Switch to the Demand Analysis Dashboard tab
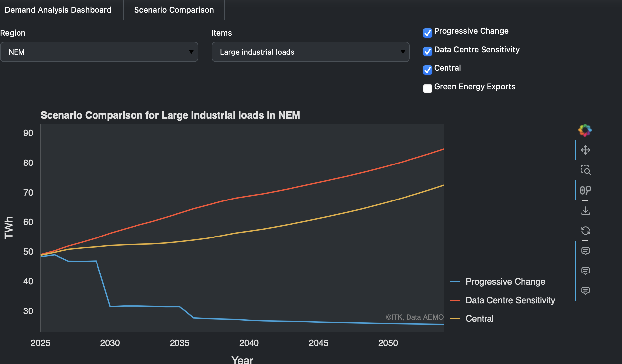Screen dimensions: 622x364 click(58, 10)
